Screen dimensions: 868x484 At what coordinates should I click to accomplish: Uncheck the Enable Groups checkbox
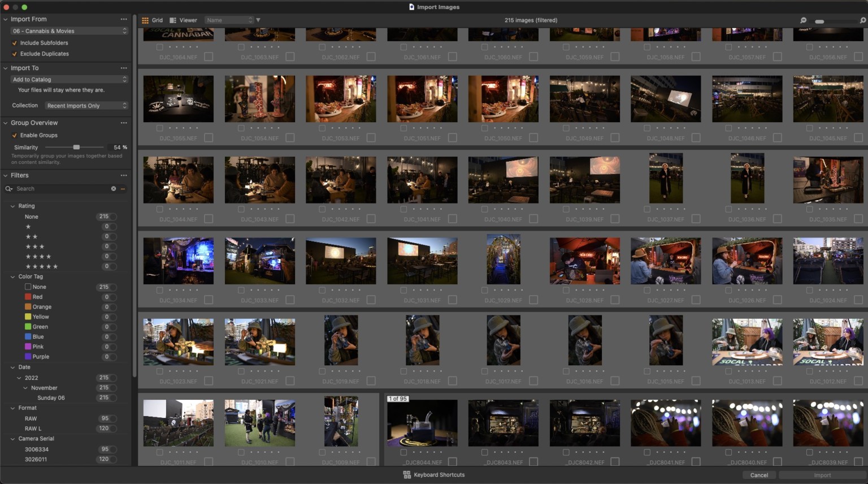(x=14, y=135)
